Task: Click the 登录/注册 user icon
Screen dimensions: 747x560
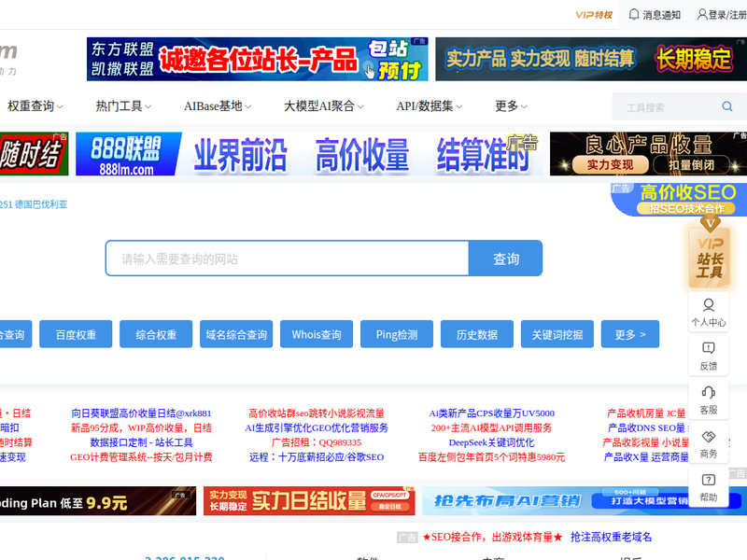Action: (x=702, y=14)
